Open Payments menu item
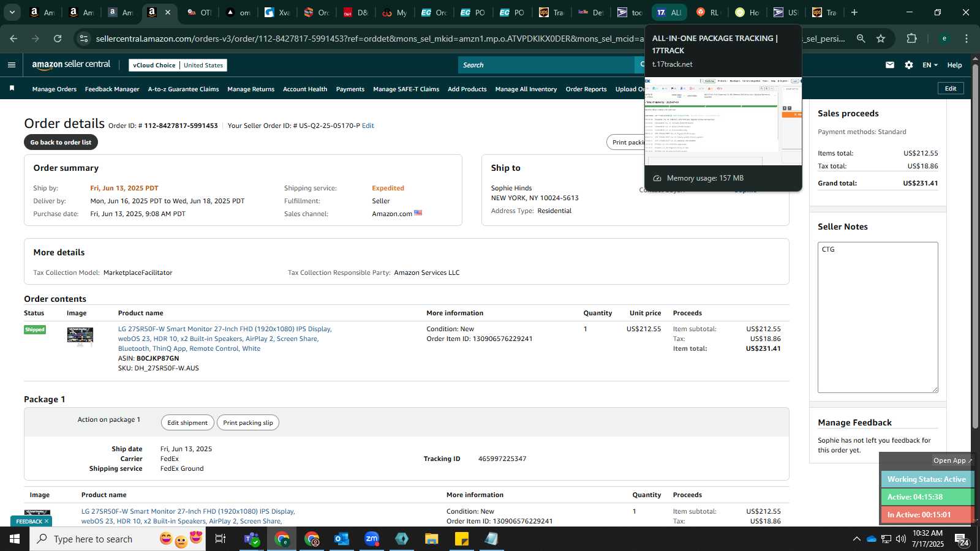 pos(350,89)
